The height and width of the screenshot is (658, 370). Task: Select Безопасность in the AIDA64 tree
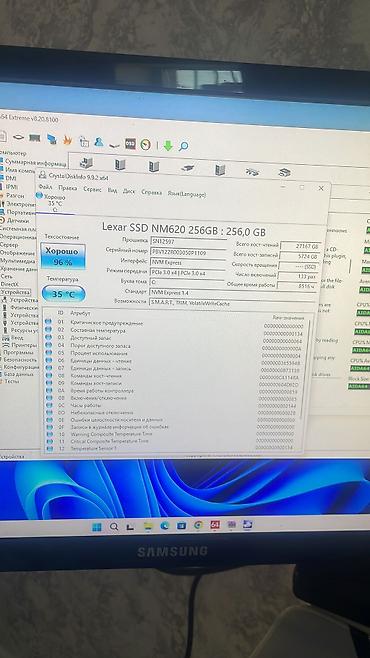20,360
